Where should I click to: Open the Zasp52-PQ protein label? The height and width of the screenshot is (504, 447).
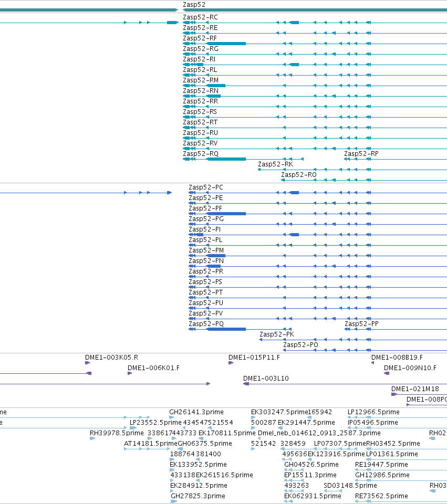(x=206, y=324)
